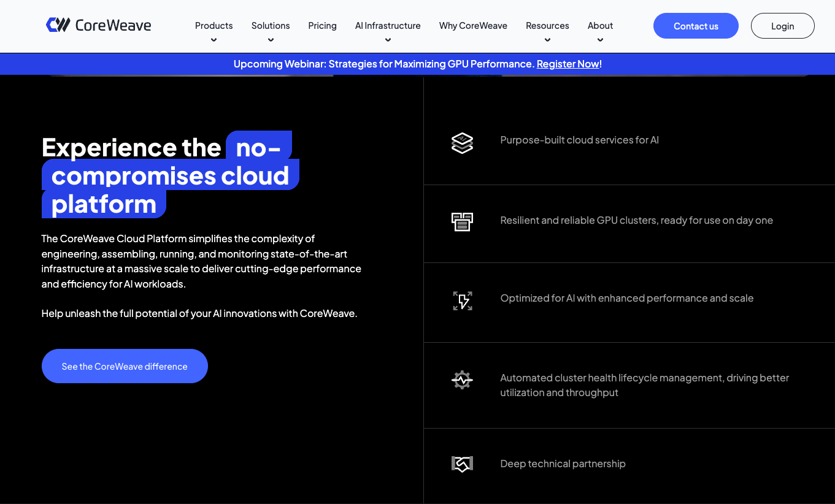This screenshot has width=835, height=504.
Task: Click the stacked layers cloud services icon
Action: coord(462,143)
